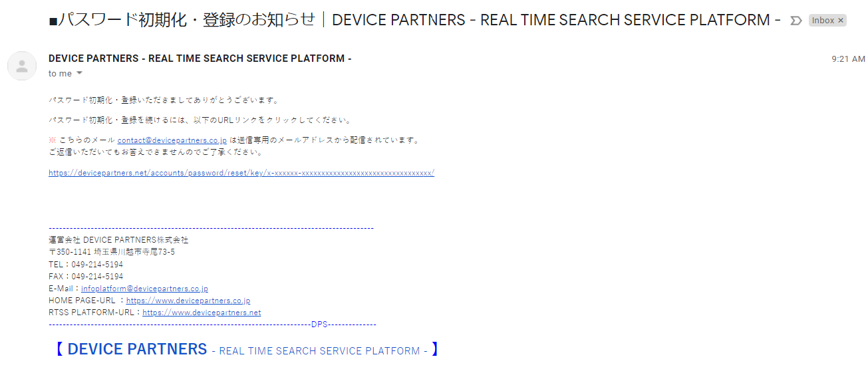Expand the 'to me' recipient details arrow

80,73
